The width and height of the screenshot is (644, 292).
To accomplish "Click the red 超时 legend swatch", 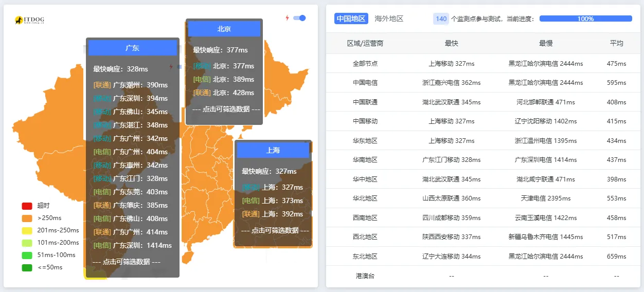I will [27, 206].
